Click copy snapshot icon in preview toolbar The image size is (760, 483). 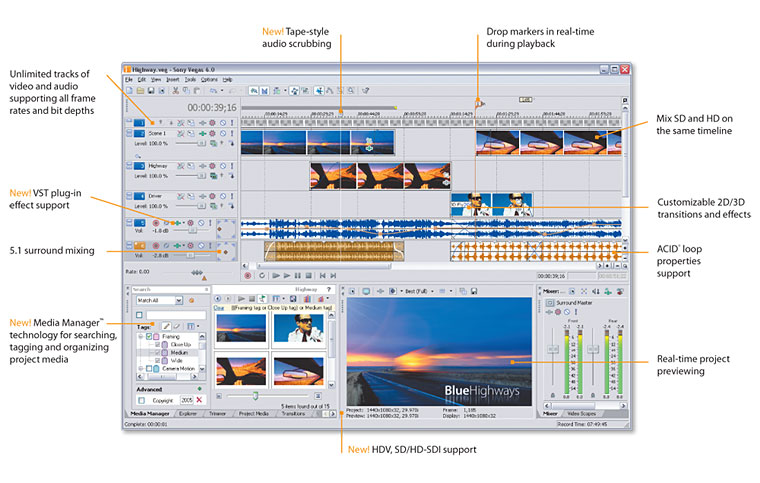click(x=463, y=291)
